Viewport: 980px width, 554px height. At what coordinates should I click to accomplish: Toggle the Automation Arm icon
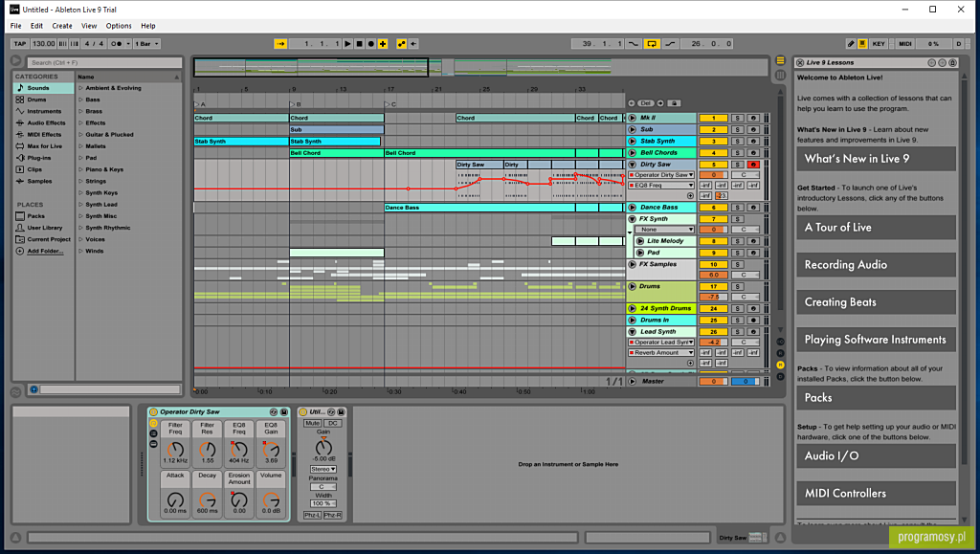coord(401,44)
